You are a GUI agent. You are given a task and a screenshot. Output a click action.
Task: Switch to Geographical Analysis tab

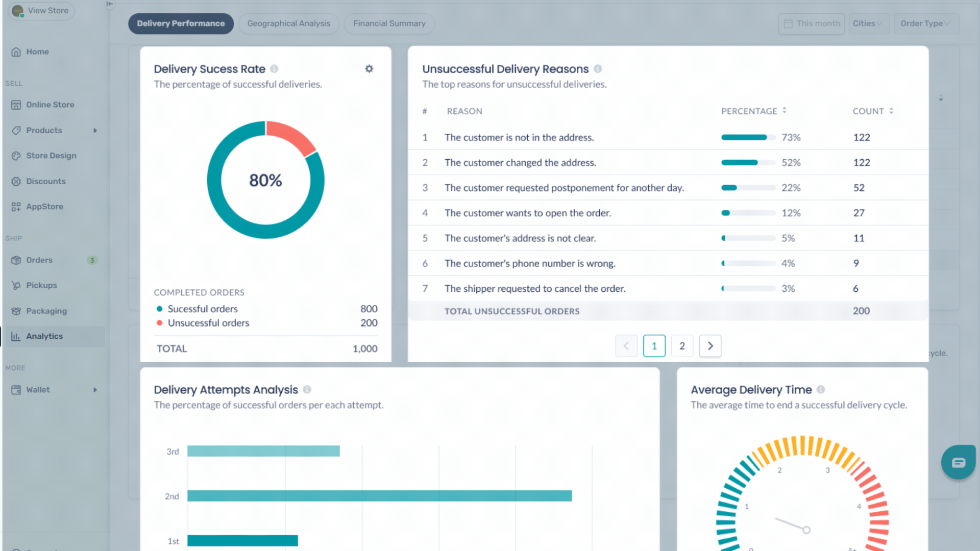click(x=288, y=23)
